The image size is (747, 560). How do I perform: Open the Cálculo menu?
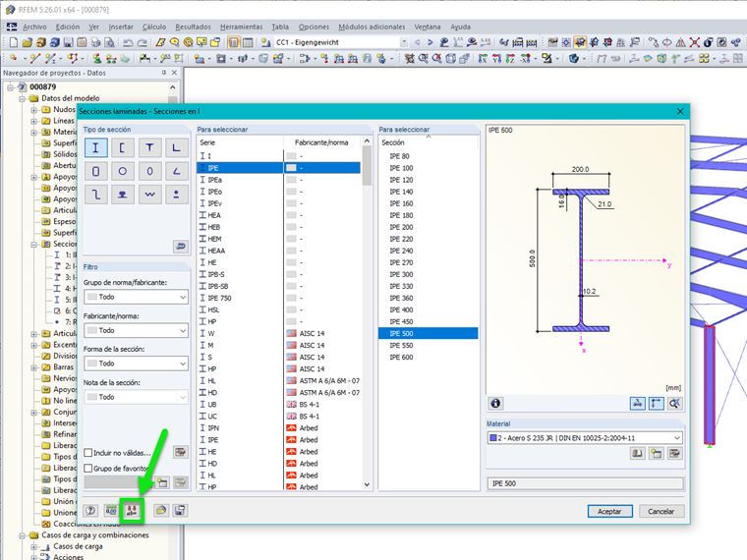click(x=154, y=27)
